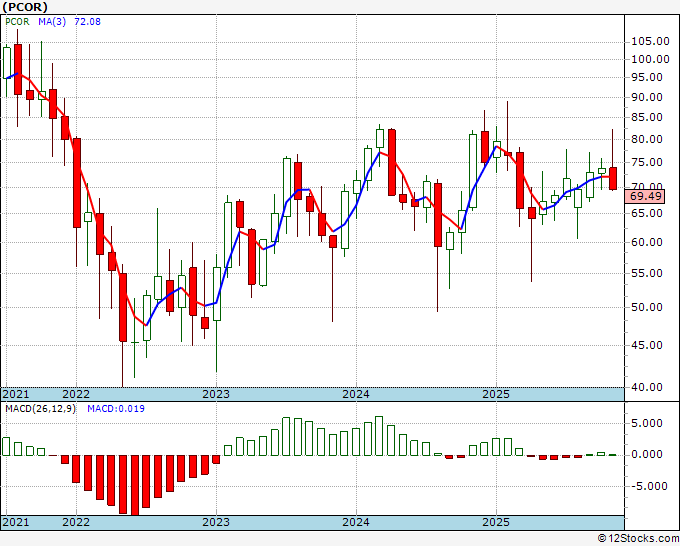Screen dimensions: 680x546
Task: Click 2025 on the price chart time axis
Action: click(x=496, y=394)
